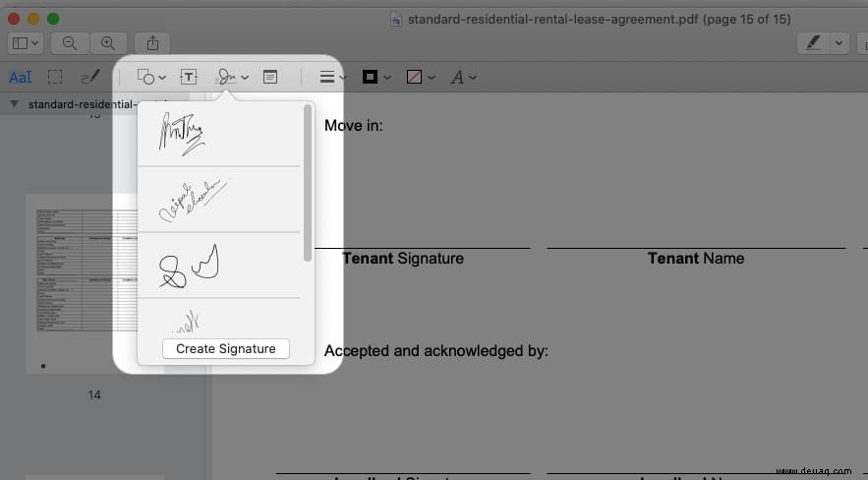Screen dimensions: 868x480
Task: Open the Share menu
Action: tap(152, 43)
